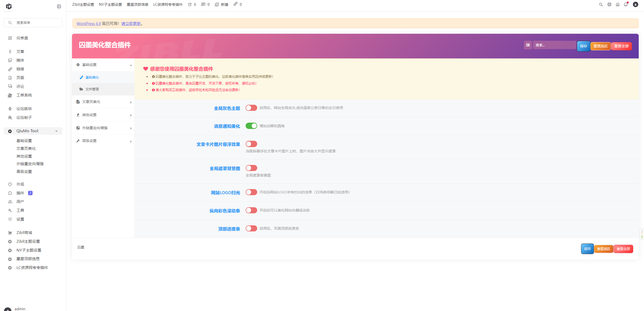The width and height of the screenshot is (644, 311).
Task: Disable the 消息通知美化 toggle
Action: pos(251,126)
